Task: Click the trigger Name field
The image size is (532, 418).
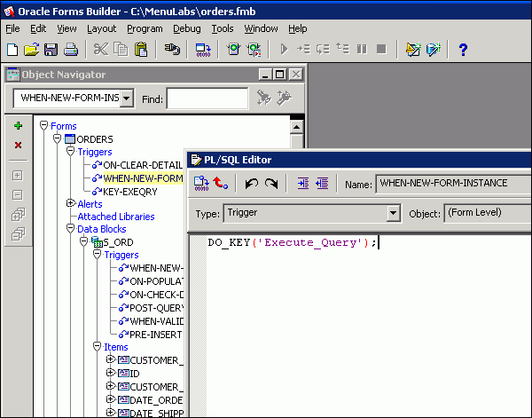Action: click(453, 184)
